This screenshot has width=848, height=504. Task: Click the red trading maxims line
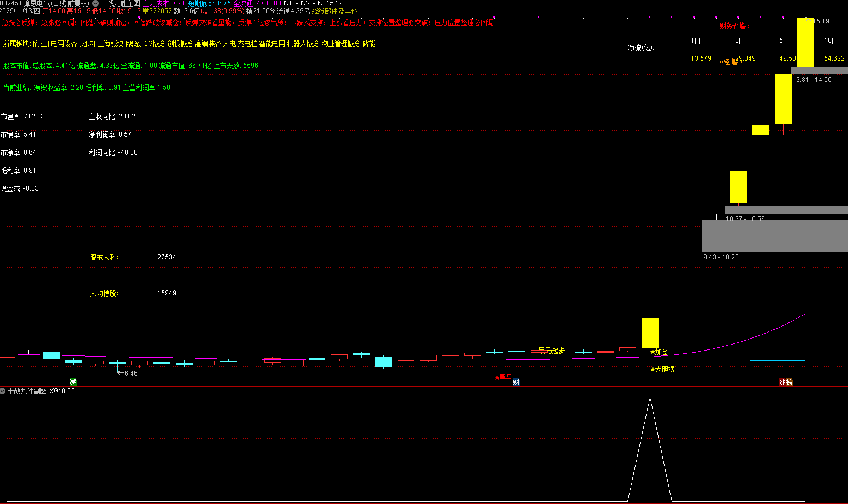coord(247,23)
